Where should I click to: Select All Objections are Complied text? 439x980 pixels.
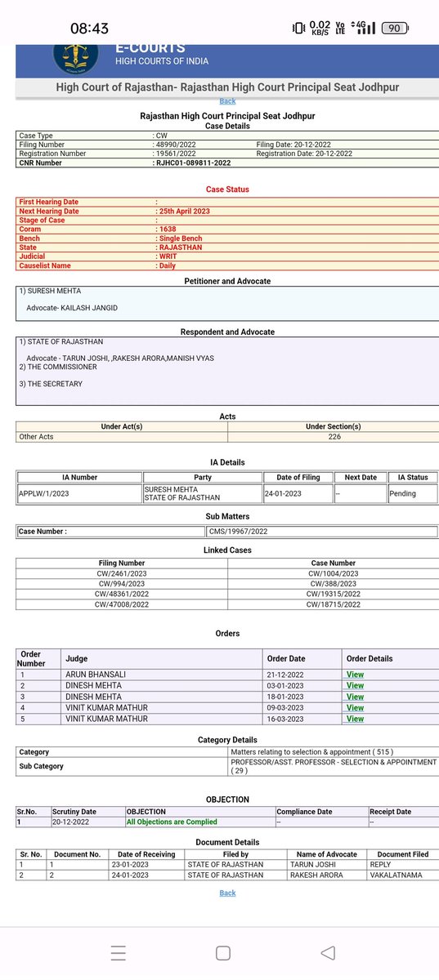pyautogui.click(x=172, y=822)
